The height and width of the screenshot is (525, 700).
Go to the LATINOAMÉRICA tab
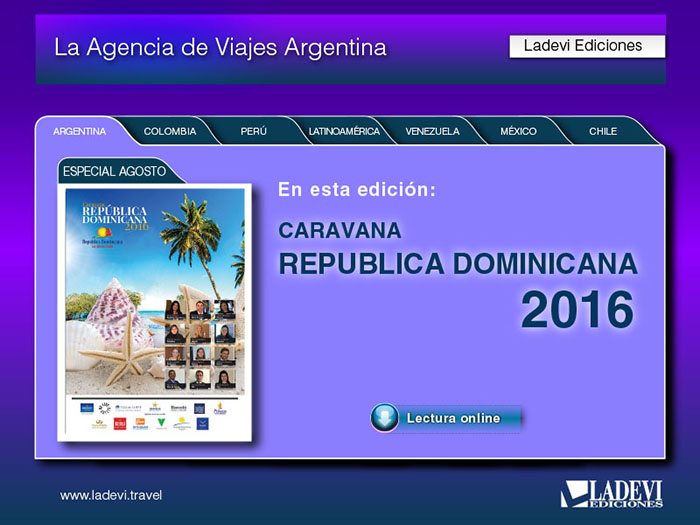point(344,132)
